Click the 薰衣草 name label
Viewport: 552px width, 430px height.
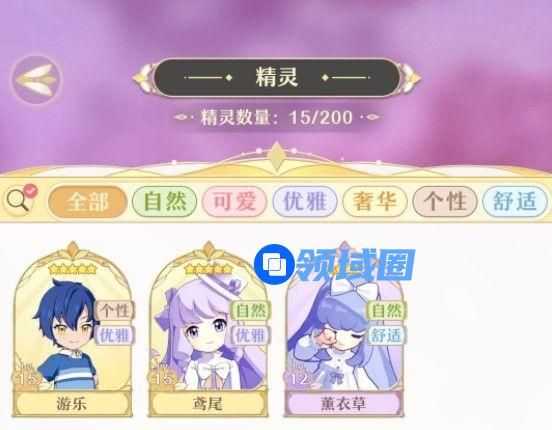tap(344, 404)
